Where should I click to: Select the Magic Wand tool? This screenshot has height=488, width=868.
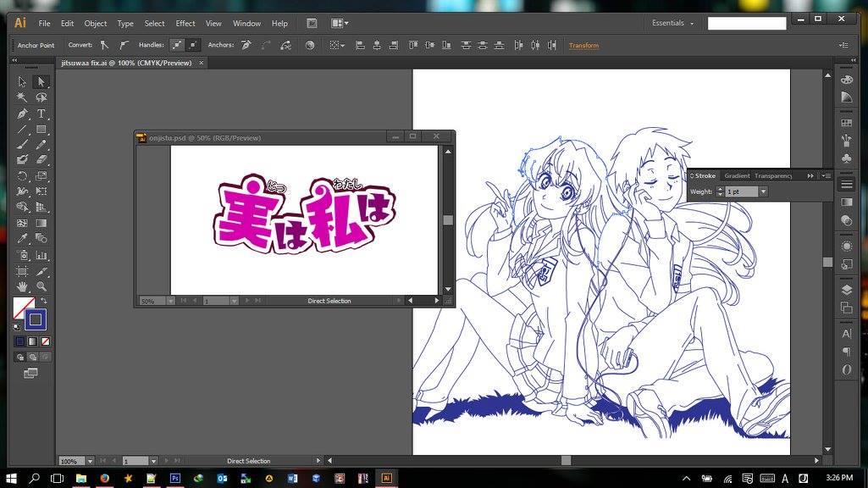(22, 97)
